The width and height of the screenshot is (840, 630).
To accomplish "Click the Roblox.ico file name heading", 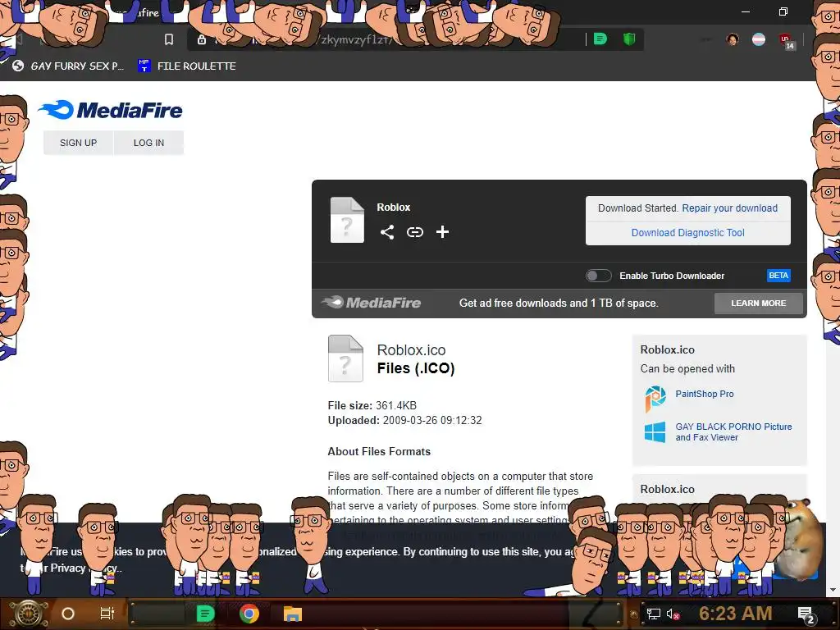I will (412, 349).
